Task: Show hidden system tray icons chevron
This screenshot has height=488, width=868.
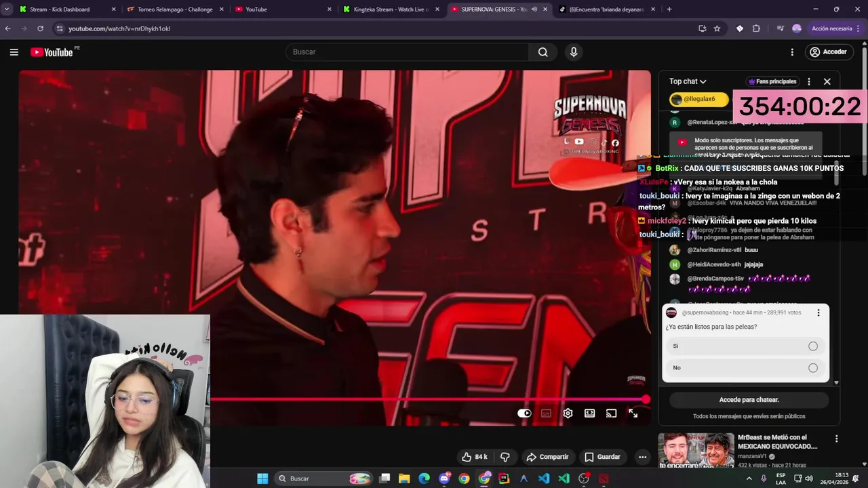Action: coord(749,479)
